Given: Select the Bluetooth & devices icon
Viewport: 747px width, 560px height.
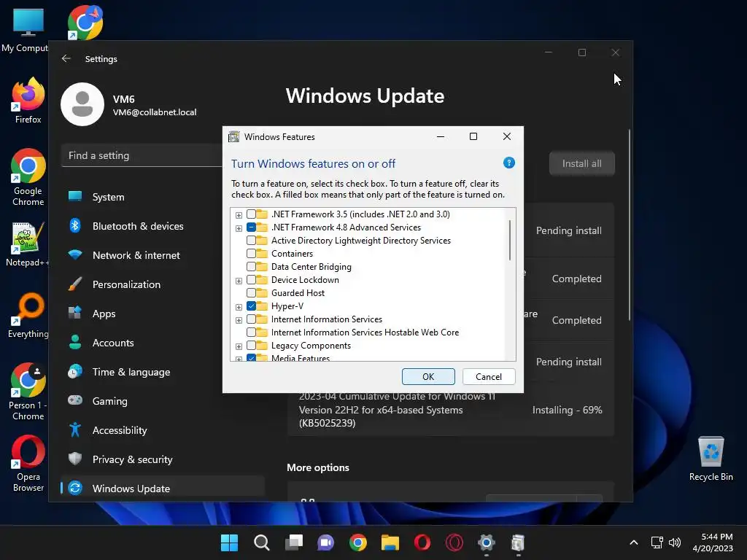Looking at the screenshot, I should [75, 225].
